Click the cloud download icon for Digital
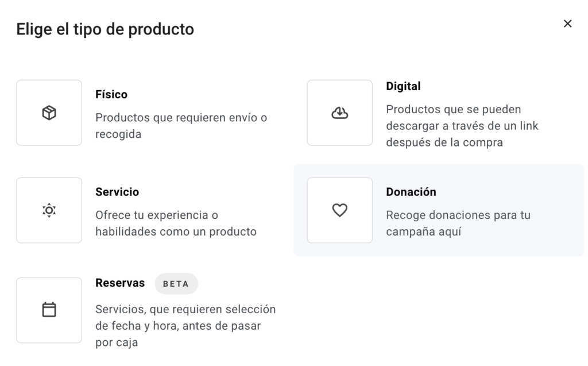 coord(339,113)
